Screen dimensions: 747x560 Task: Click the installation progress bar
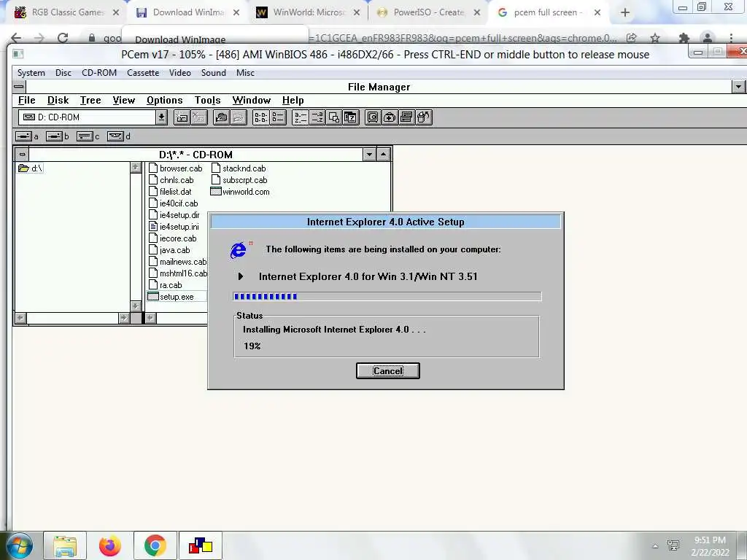[x=387, y=297]
